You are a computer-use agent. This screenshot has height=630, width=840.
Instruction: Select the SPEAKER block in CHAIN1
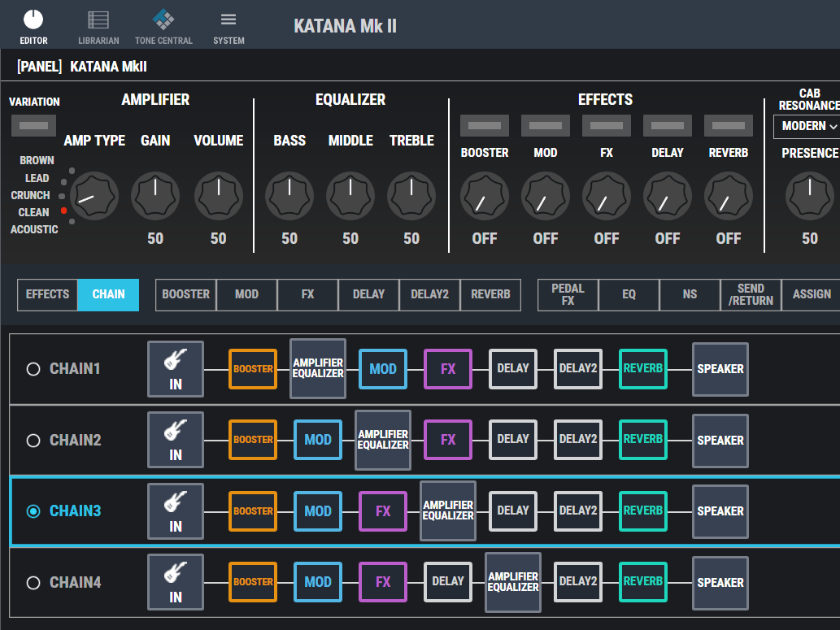pos(720,369)
